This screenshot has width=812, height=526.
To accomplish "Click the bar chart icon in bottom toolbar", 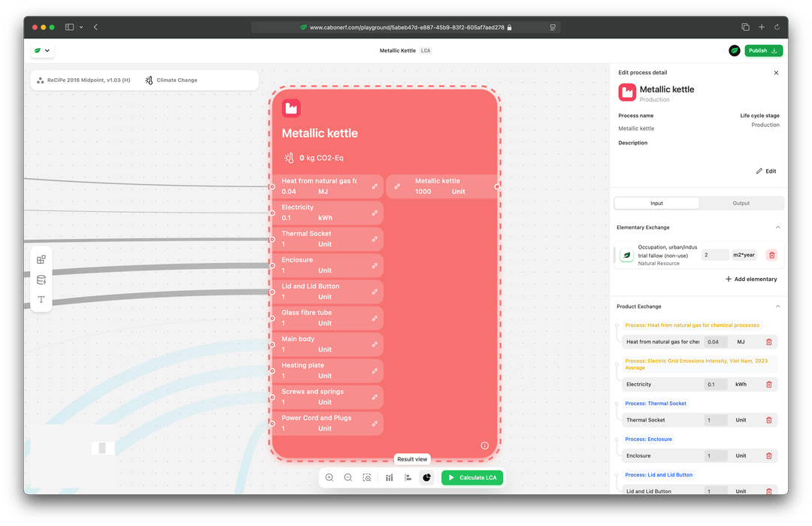I will click(389, 477).
